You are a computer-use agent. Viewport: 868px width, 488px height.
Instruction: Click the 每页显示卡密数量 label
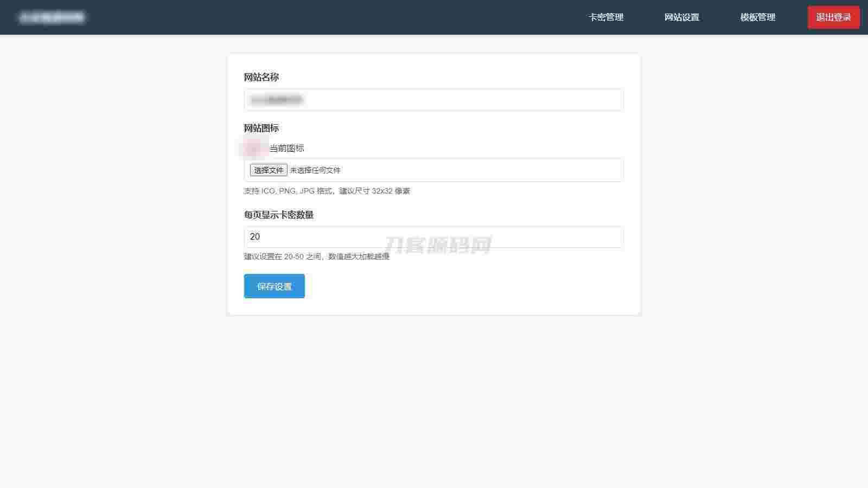click(279, 215)
